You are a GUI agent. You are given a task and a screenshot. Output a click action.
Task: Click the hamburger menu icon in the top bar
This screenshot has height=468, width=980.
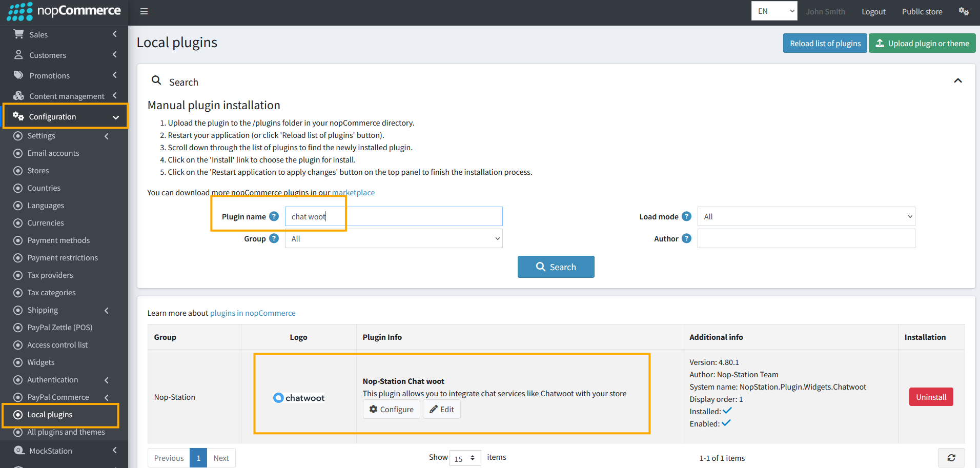(144, 11)
